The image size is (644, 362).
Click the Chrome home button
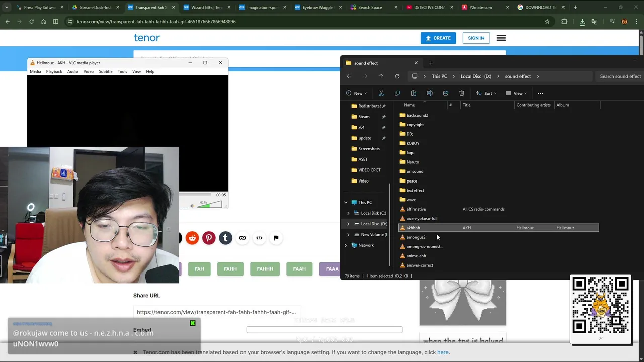point(43,22)
